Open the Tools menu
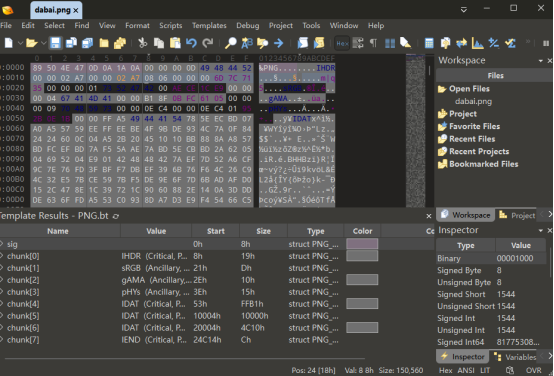Image resolution: width=554 pixels, height=376 pixels. pos(311,25)
